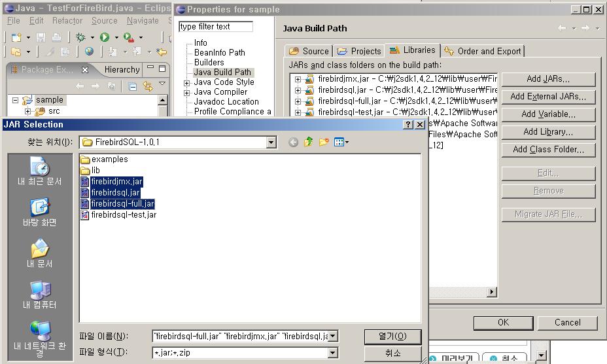Click the help question mark in JAR Selection
Screen dimensions: 607x364
click(408, 124)
